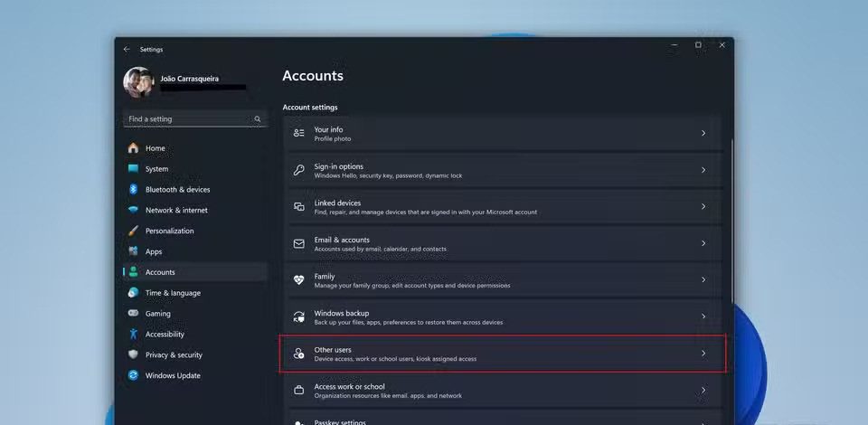Expand the Access work or school chevron
Screen dimensions: 868x425
tap(703, 390)
